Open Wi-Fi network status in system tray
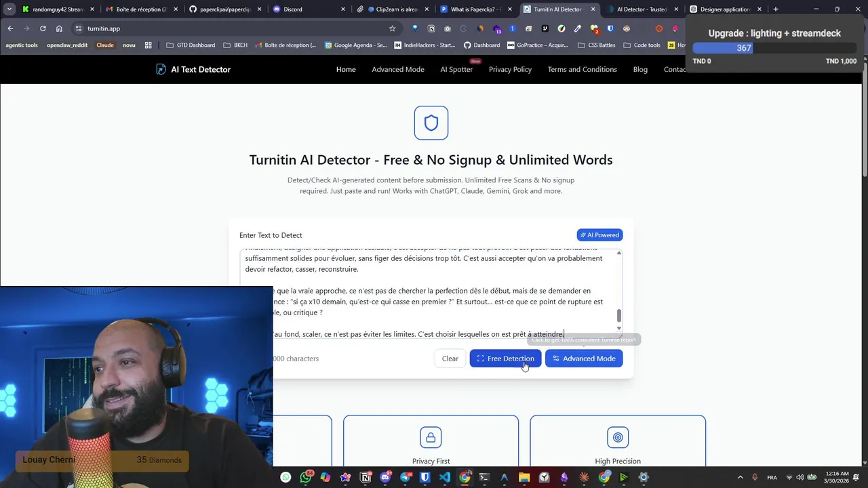This screenshot has height=488, width=868. click(789, 477)
